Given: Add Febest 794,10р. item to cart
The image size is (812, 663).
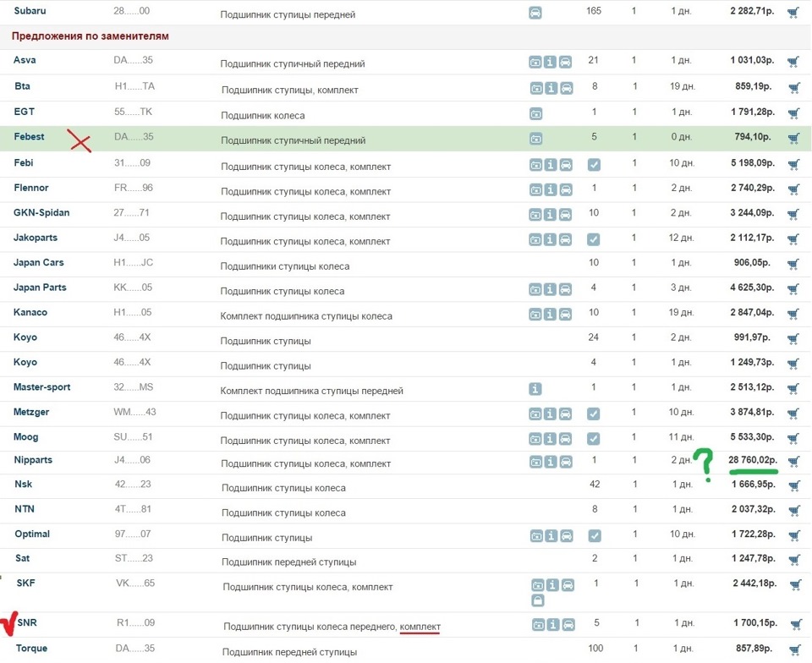Looking at the screenshot, I should (793, 138).
